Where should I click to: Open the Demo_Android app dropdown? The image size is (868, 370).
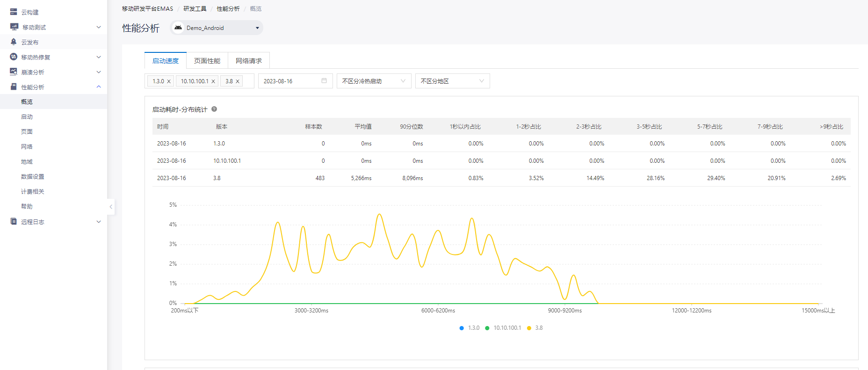(x=217, y=28)
